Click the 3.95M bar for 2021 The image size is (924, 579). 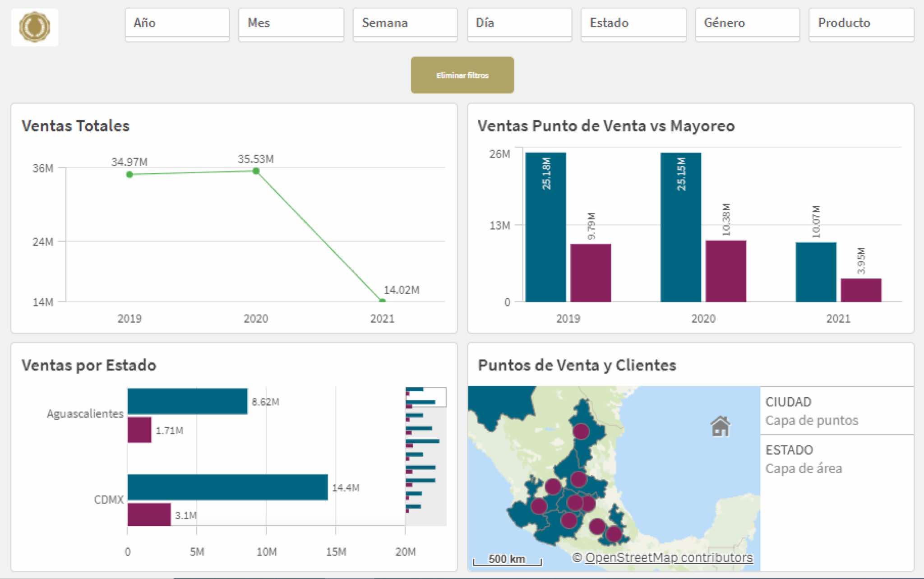[x=861, y=290]
